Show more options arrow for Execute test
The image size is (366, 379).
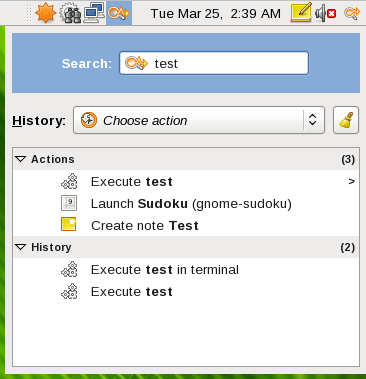tap(351, 182)
